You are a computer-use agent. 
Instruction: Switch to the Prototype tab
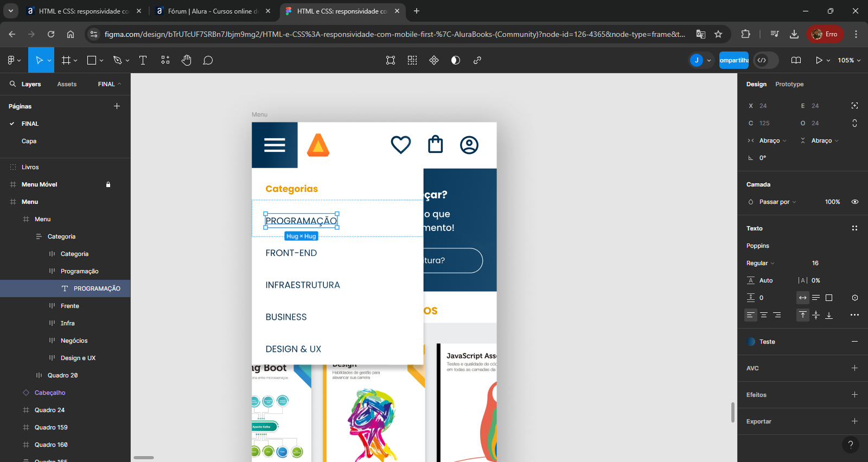789,84
